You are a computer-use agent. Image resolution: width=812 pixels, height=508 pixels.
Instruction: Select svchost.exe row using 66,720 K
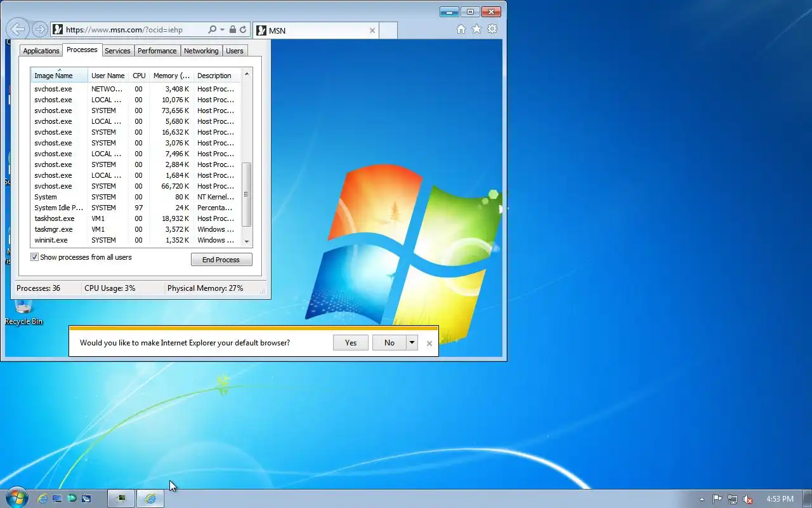(x=136, y=186)
